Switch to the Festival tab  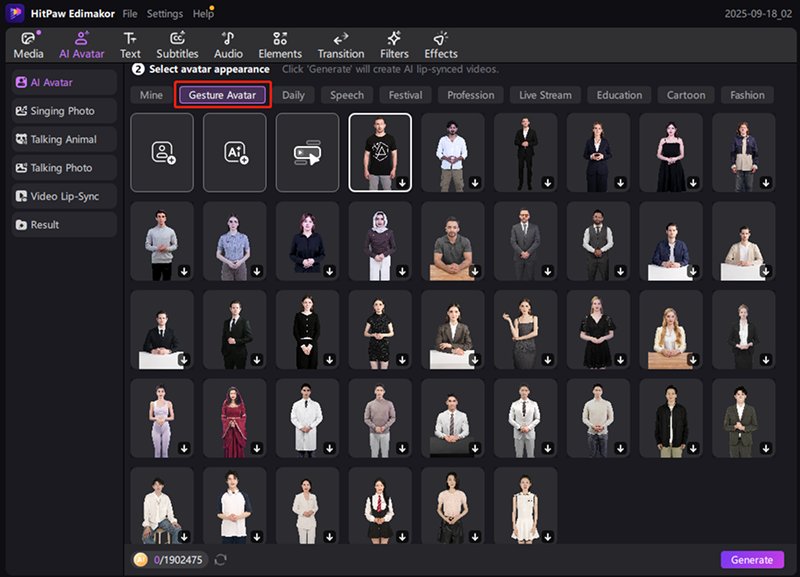pyautogui.click(x=405, y=95)
